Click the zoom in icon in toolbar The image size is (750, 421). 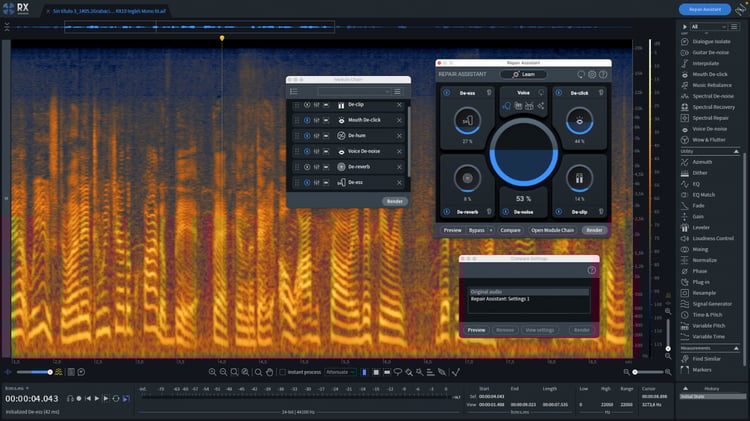pos(212,372)
